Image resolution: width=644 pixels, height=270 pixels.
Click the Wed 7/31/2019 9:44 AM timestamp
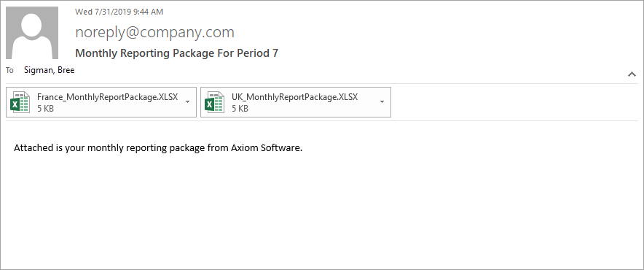(119, 12)
